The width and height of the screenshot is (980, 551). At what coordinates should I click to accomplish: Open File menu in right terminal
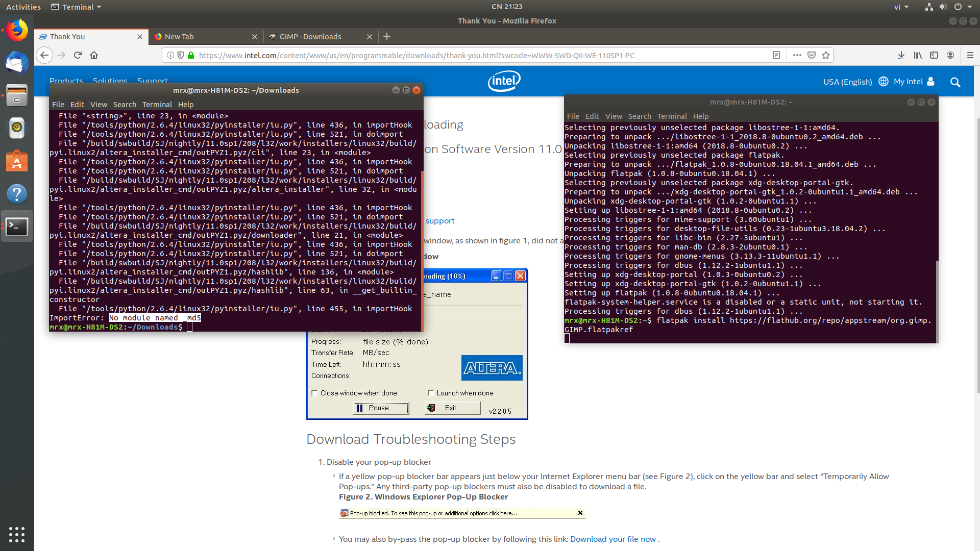(573, 116)
